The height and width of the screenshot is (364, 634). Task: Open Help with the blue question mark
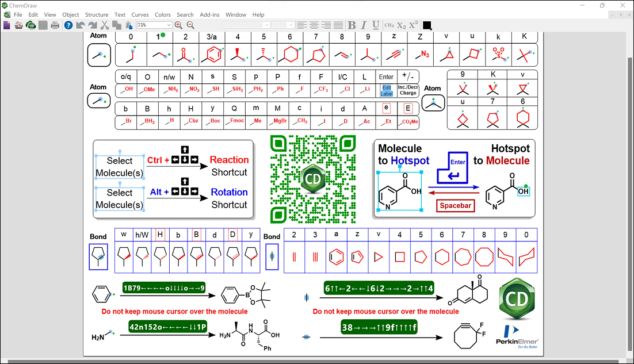pos(68,25)
